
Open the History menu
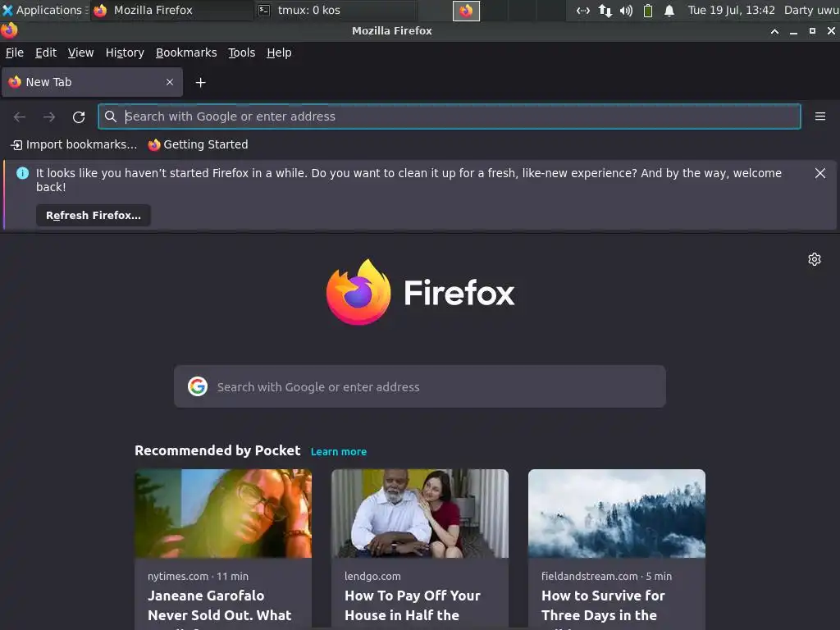(x=125, y=52)
